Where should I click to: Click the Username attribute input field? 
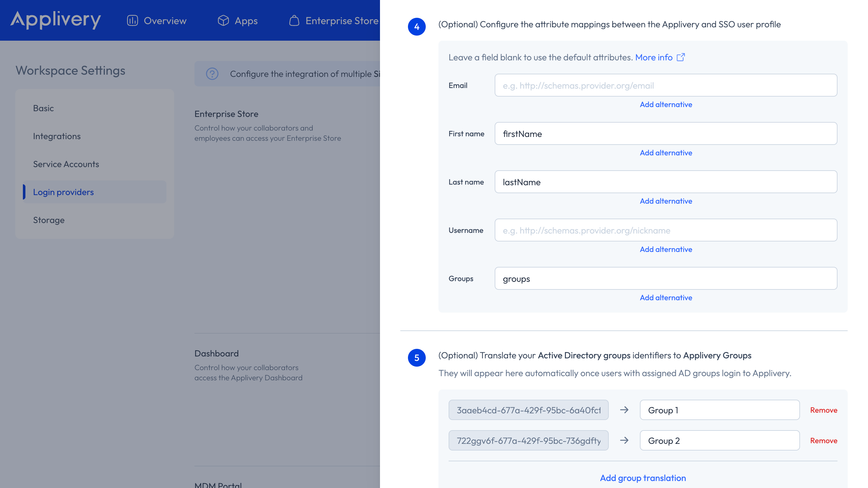coord(666,231)
